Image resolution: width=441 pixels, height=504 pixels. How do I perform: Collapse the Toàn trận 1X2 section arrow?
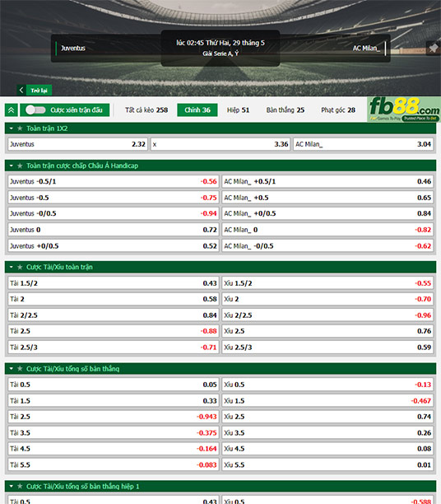coord(12,128)
